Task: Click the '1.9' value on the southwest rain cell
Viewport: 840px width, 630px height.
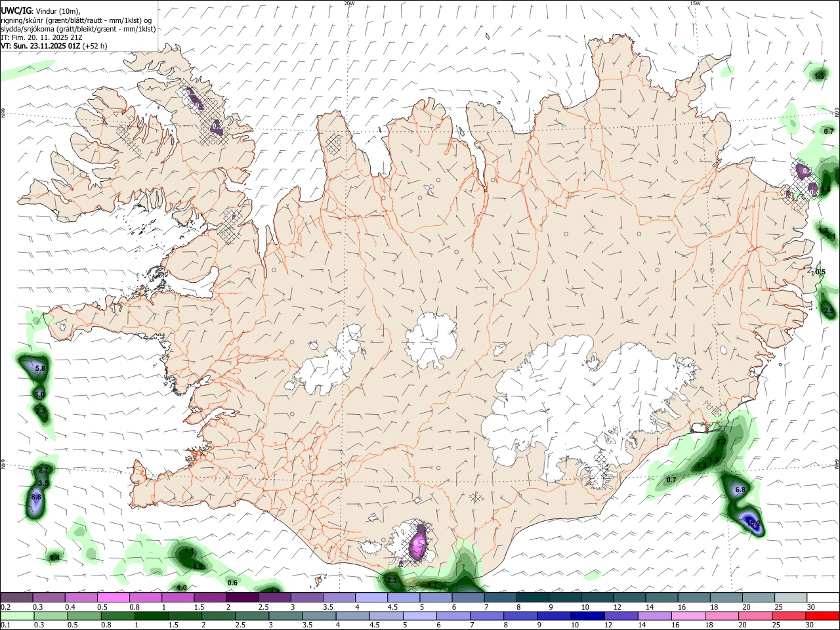Action: tap(198, 566)
